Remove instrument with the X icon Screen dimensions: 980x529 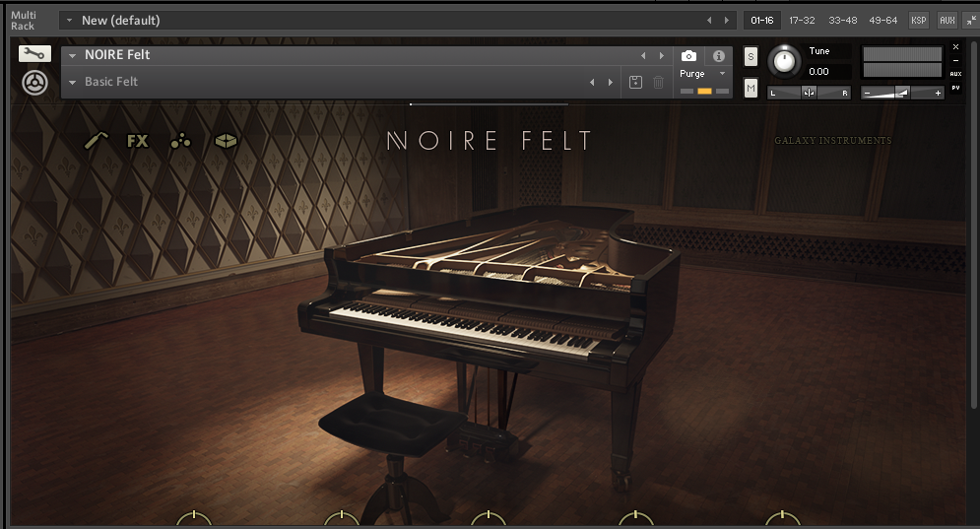click(955, 47)
